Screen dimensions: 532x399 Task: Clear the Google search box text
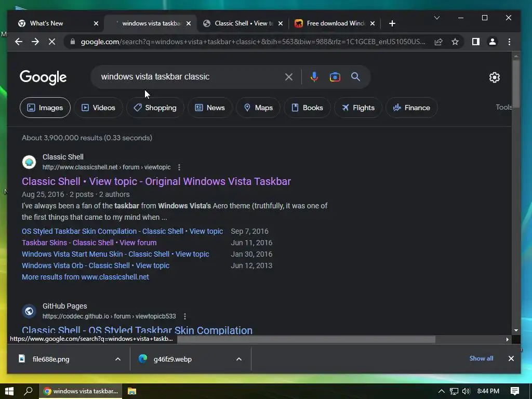289,77
